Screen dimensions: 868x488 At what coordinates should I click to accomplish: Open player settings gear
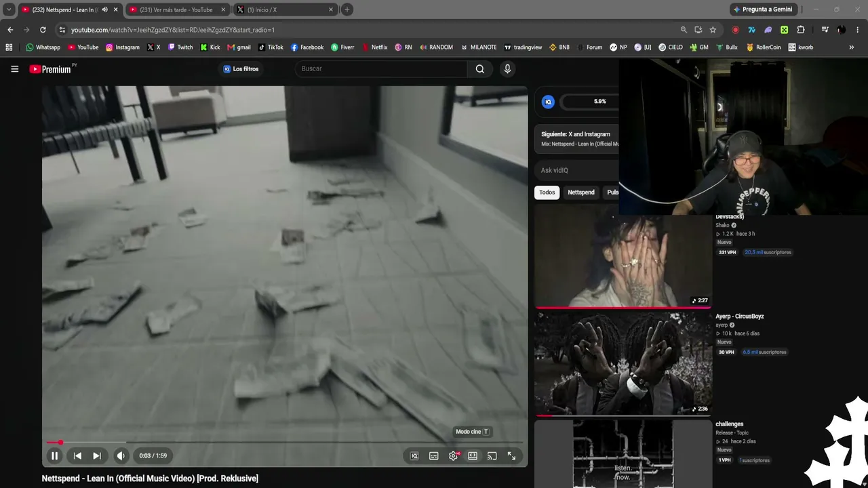454,456
